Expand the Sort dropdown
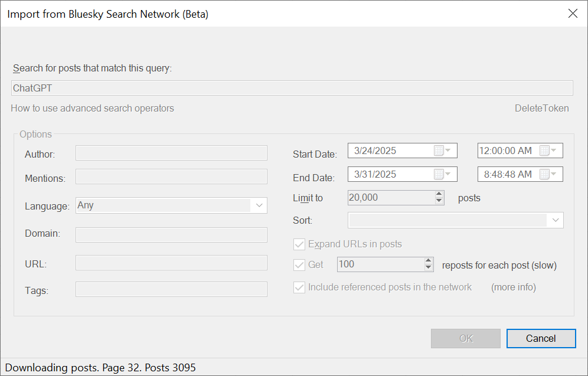Screen dimensions: 588x376 click(555, 220)
